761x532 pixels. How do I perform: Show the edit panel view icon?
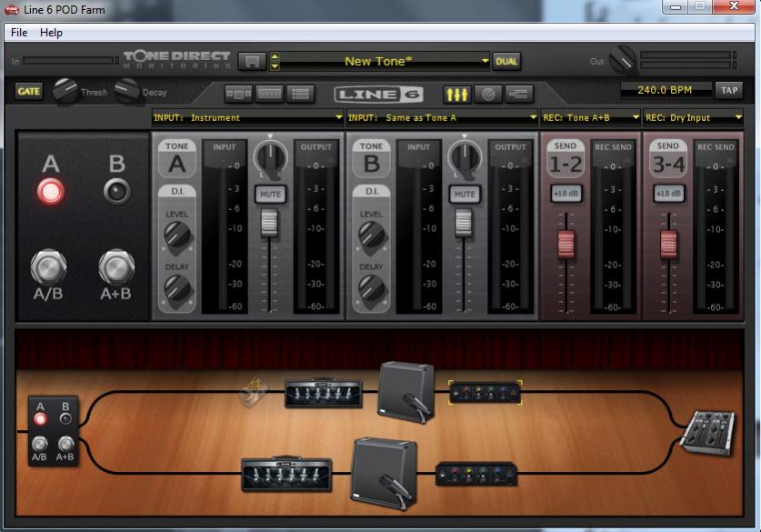pos(270,94)
